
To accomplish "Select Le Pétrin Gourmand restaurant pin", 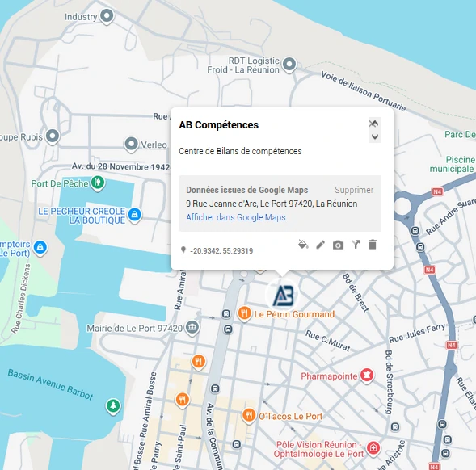I will [x=244, y=314].
